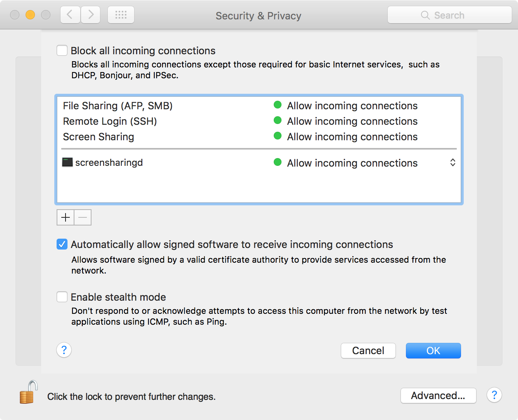
Task: Go forward with the right arrow button
Action: point(91,15)
